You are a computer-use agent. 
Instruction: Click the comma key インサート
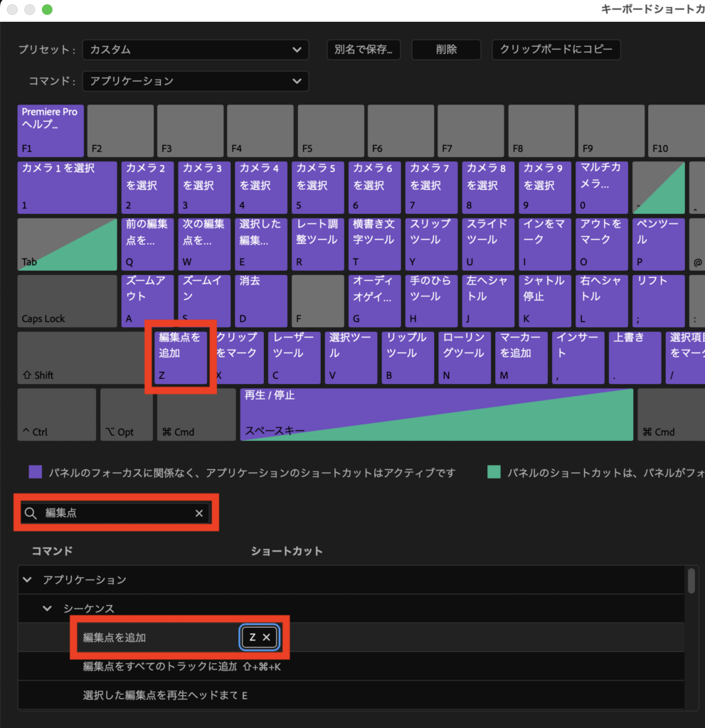(578, 358)
